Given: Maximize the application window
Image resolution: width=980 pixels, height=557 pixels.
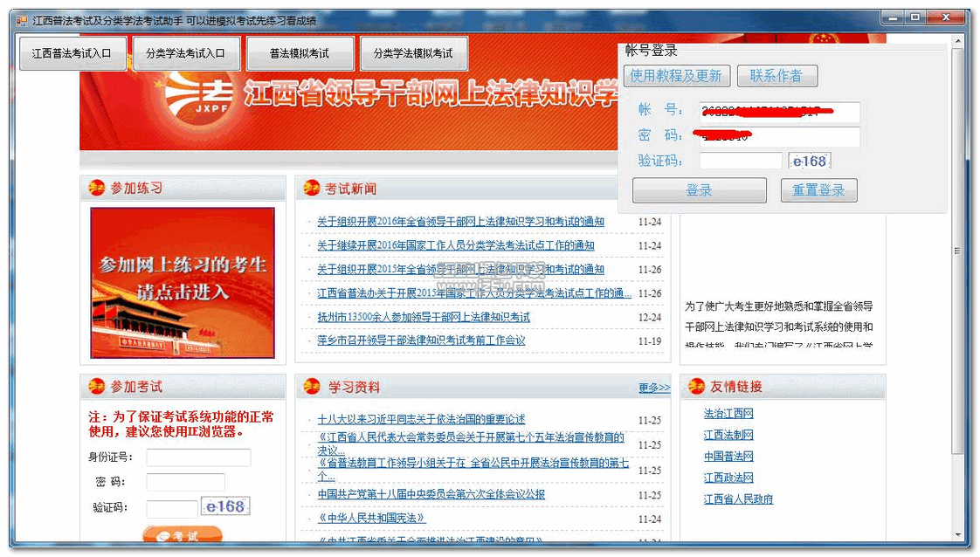Looking at the screenshot, I should [915, 17].
